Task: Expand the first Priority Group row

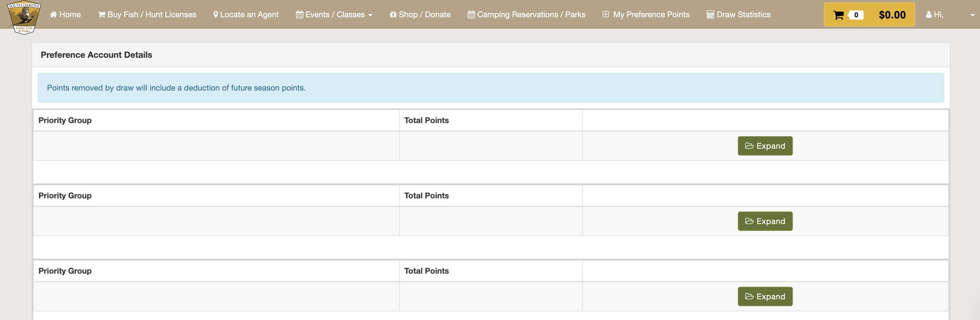Action: point(765,146)
